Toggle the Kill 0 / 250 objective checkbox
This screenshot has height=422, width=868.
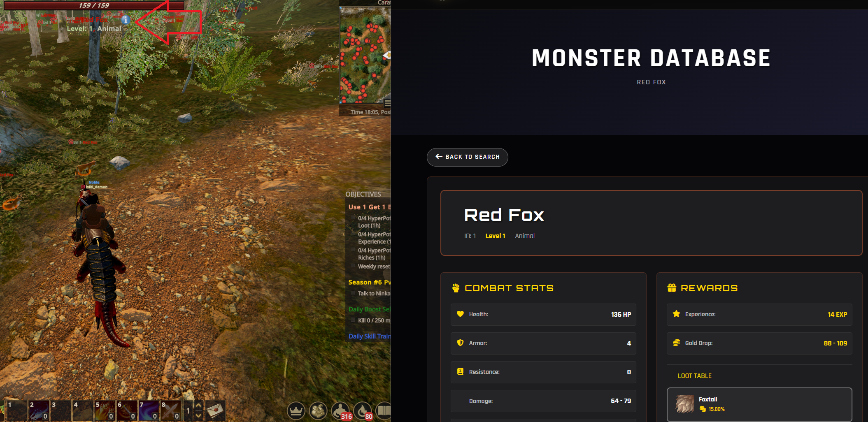[353, 320]
